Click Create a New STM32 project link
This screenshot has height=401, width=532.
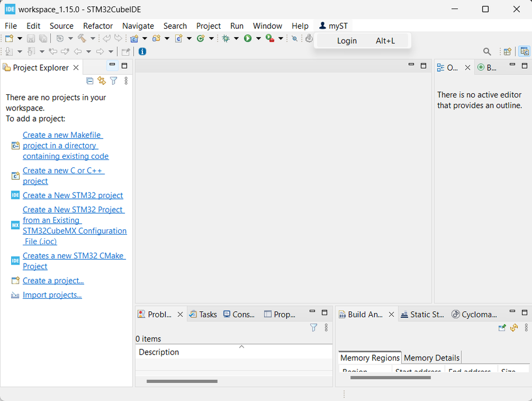72,196
